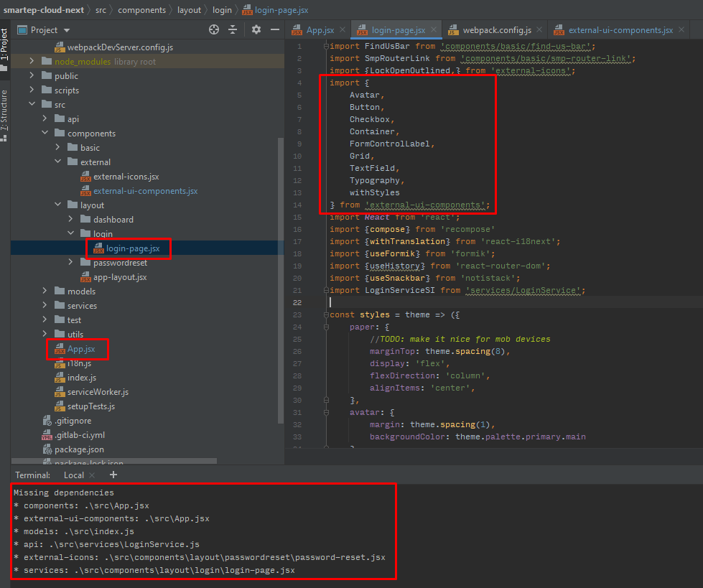
Task: Expand the services folder
Action: point(45,305)
